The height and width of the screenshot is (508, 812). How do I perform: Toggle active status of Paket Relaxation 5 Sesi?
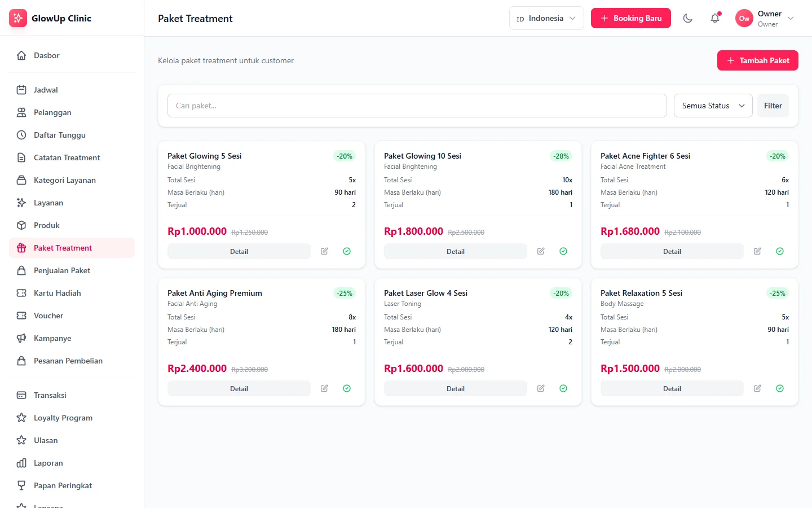780,388
